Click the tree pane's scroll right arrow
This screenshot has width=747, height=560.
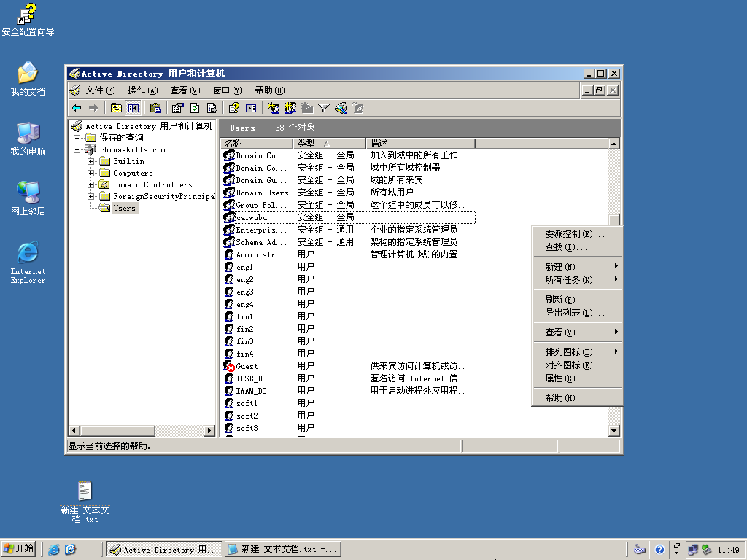(209, 430)
